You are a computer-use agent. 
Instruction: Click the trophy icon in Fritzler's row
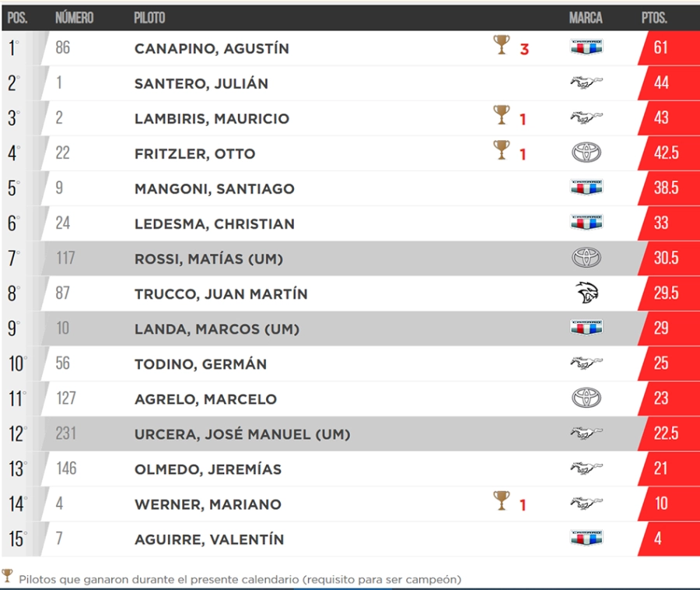502,150
